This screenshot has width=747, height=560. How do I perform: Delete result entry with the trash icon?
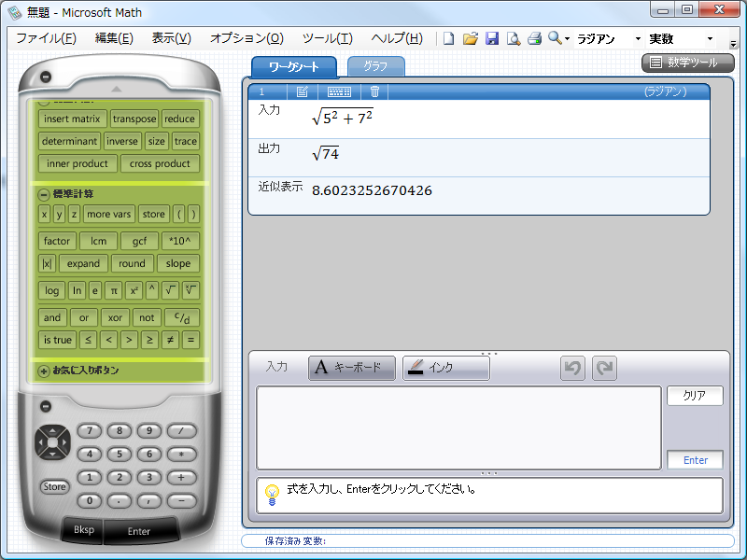[374, 91]
